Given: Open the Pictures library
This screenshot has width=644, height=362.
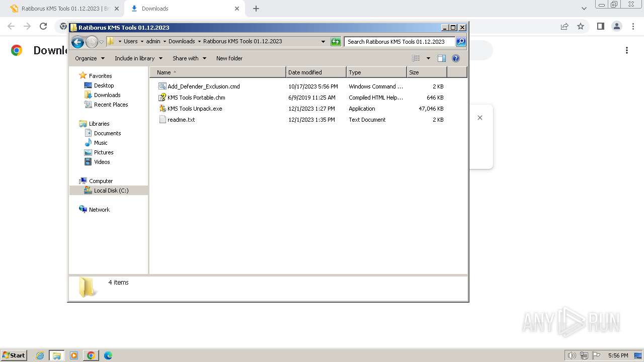Looking at the screenshot, I should coord(104,152).
